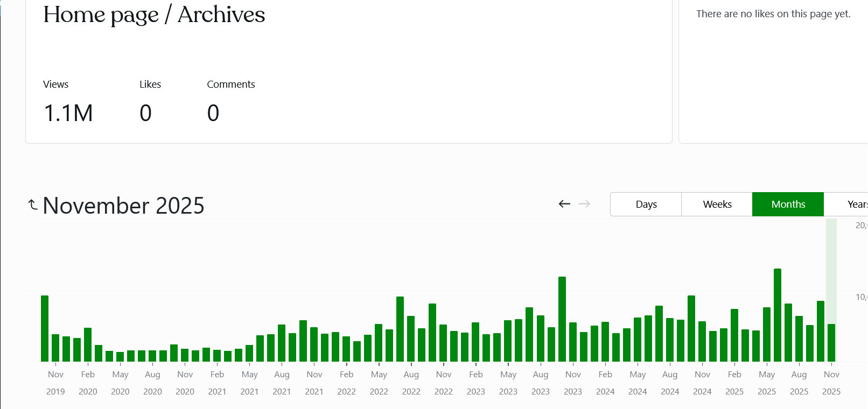Click the bar above the Nov 2024 label
Image resolution: width=868 pixels, height=409 pixels.
coord(702,341)
